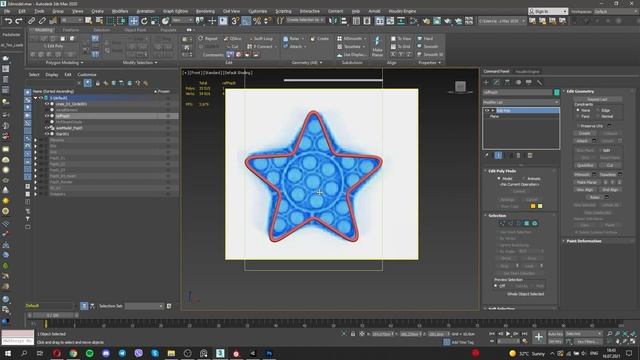640x360 pixels.
Task: Click the Cut button in Edit Geometry
Action: (x=610, y=165)
